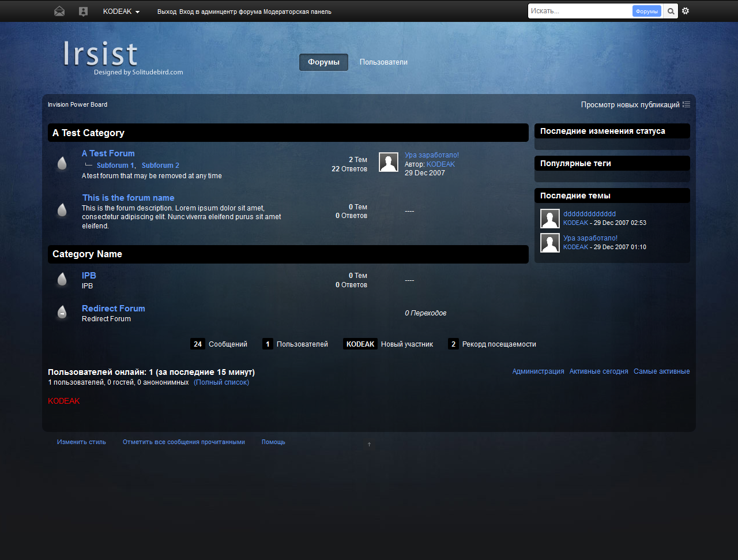Open the Выход logout link

pos(167,12)
